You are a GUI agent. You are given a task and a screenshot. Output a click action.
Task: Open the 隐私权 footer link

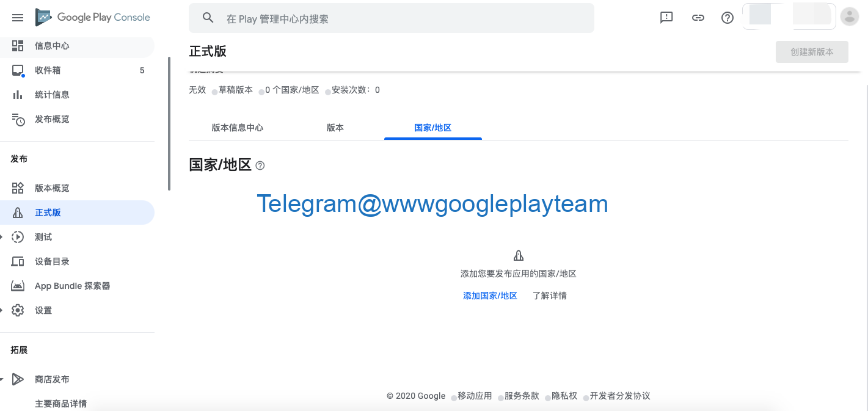[x=564, y=396]
